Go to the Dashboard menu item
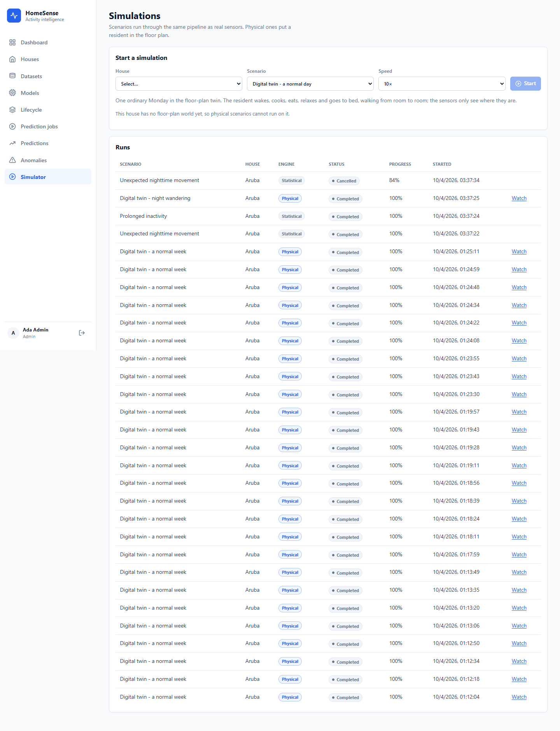This screenshot has height=731, width=560. pos(48,42)
